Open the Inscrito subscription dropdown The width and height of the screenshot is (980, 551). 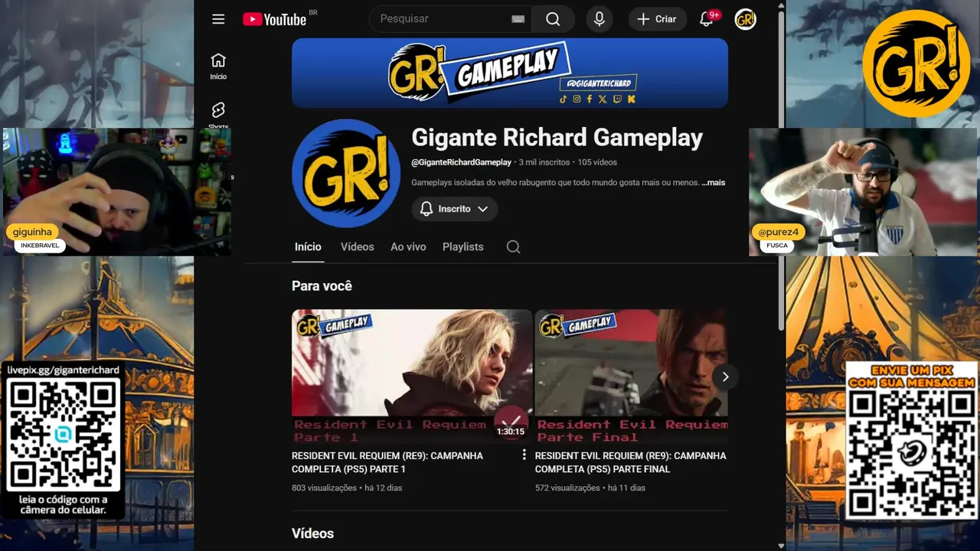coord(455,209)
